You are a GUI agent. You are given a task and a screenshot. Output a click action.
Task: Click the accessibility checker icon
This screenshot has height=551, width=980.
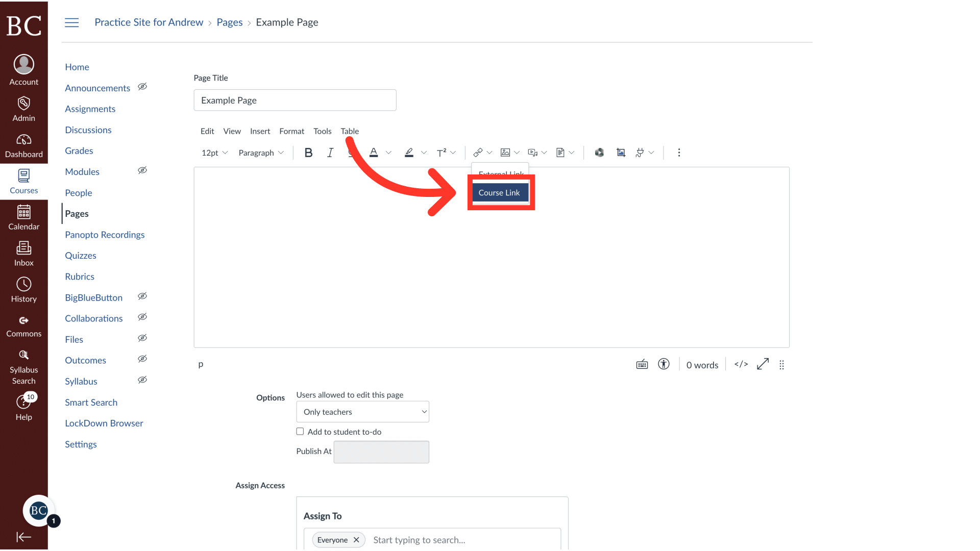tap(664, 364)
